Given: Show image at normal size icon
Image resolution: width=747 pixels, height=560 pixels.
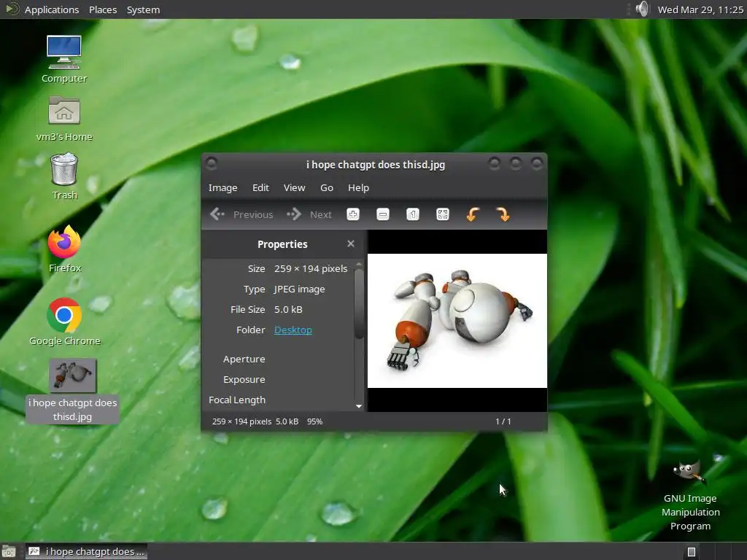Looking at the screenshot, I should point(413,214).
